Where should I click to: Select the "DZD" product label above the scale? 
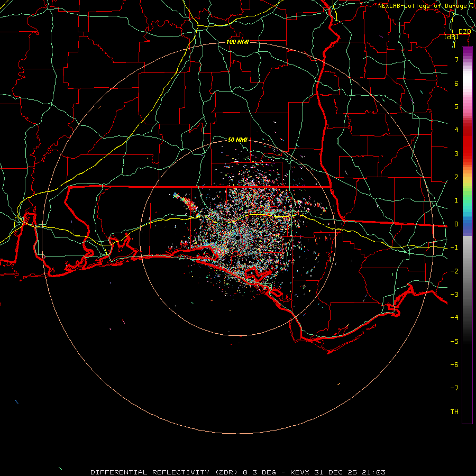(x=465, y=32)
